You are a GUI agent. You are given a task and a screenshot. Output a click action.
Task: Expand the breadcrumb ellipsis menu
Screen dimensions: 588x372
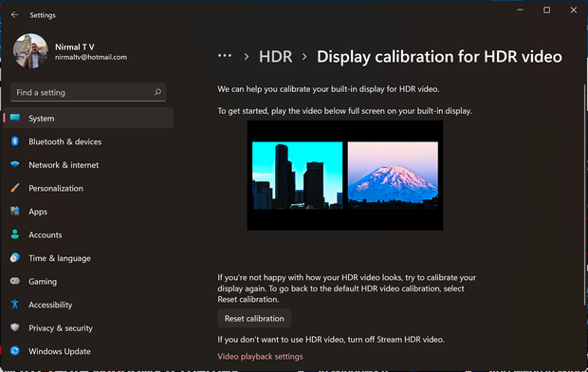point(225,56)
